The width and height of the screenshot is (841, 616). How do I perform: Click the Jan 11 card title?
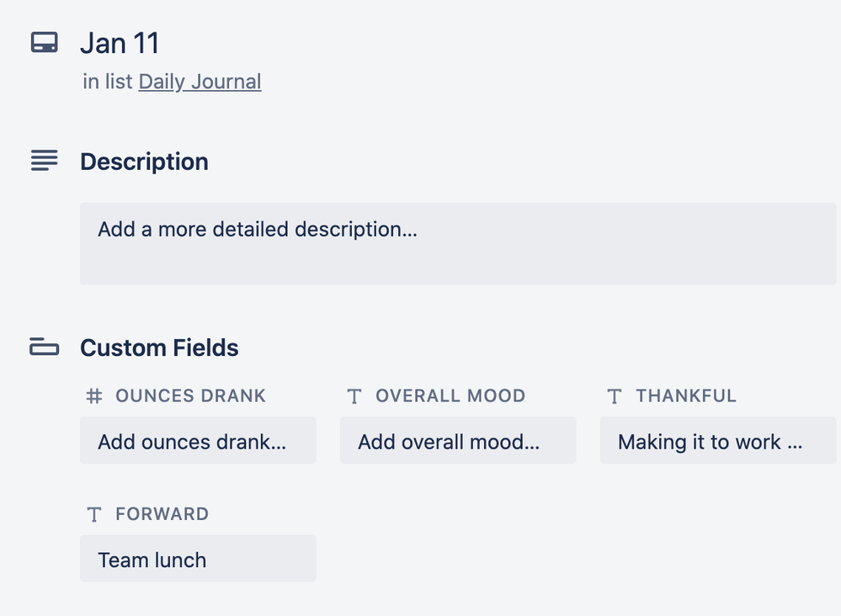pyautogui.click(x=120, y=43)
